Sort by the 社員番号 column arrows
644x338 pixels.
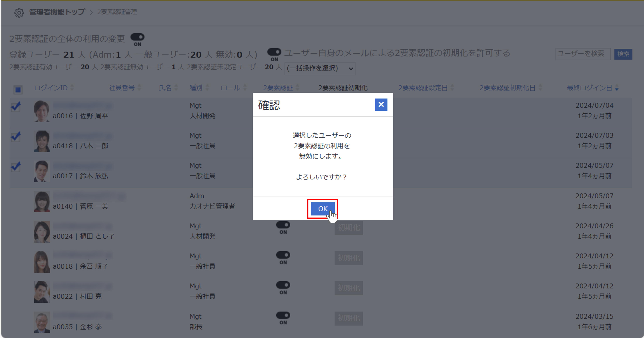click(x=139, y=88)
